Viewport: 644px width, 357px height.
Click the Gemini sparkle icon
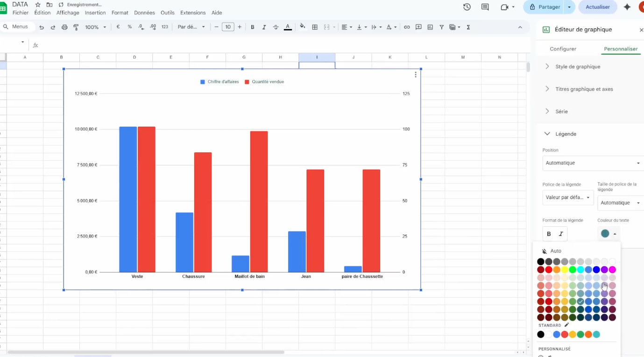pos(627,7)
